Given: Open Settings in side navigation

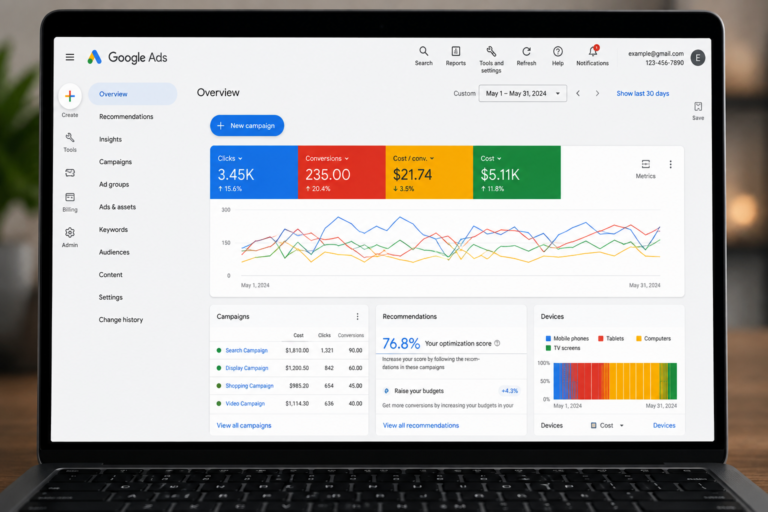Looking at the screenshot, I should [x=111, y=297].
